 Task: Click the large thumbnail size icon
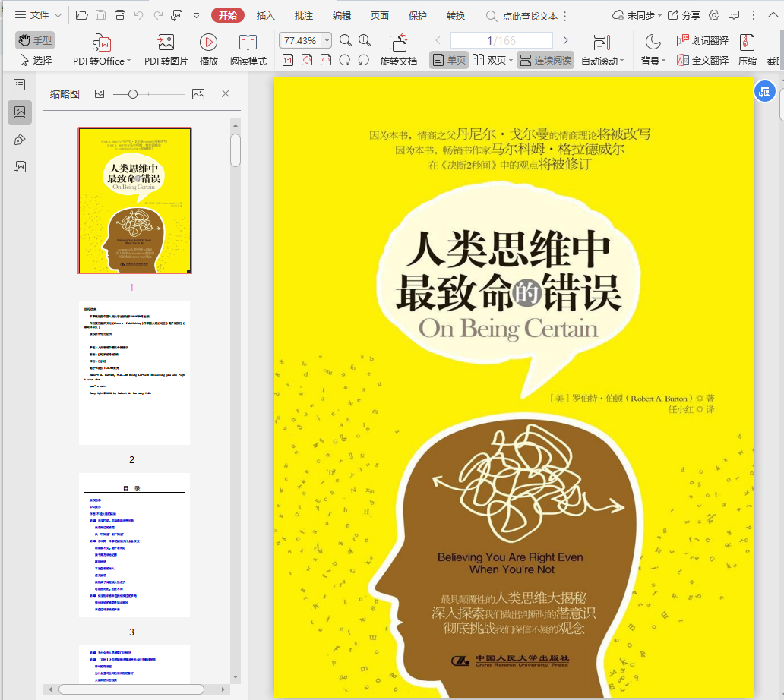pos(198,94)
